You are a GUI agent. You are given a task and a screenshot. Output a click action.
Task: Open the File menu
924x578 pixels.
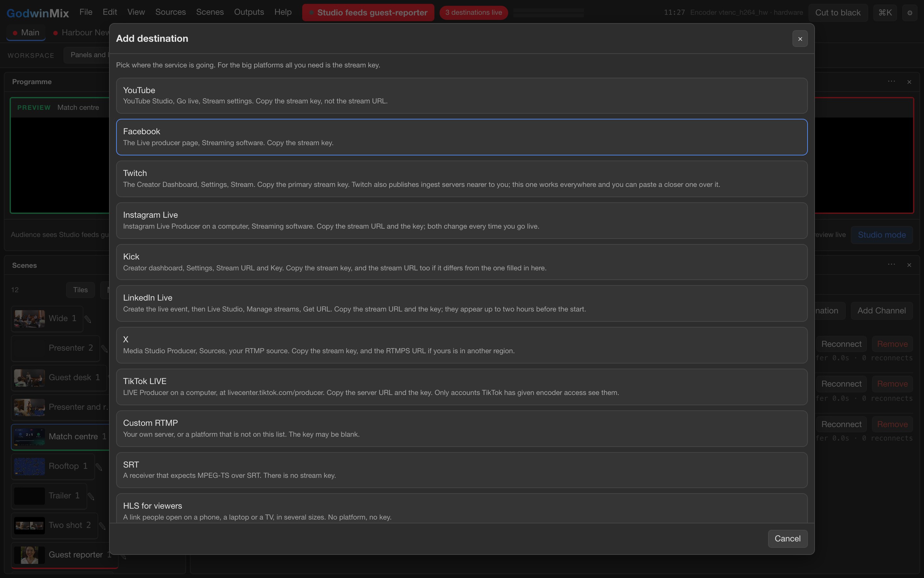point(86,12)
